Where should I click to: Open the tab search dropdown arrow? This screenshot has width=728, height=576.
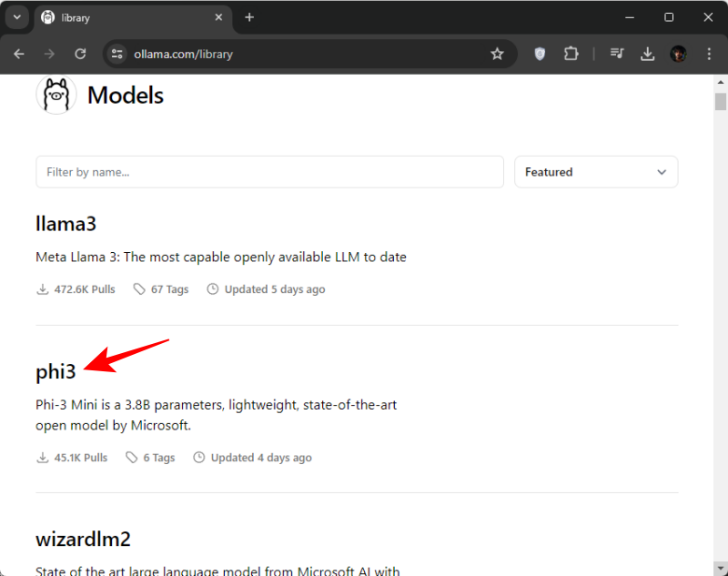17,17
